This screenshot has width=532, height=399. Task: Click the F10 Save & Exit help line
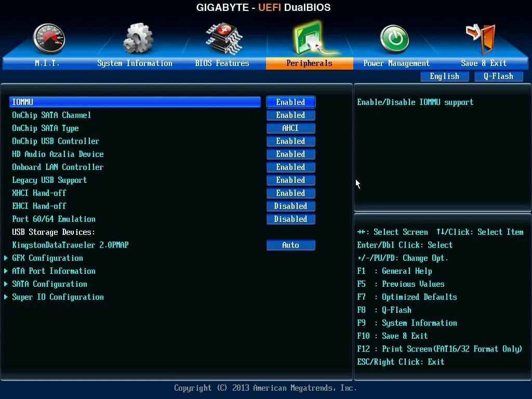pyautogui.click(x=393, y=336)
